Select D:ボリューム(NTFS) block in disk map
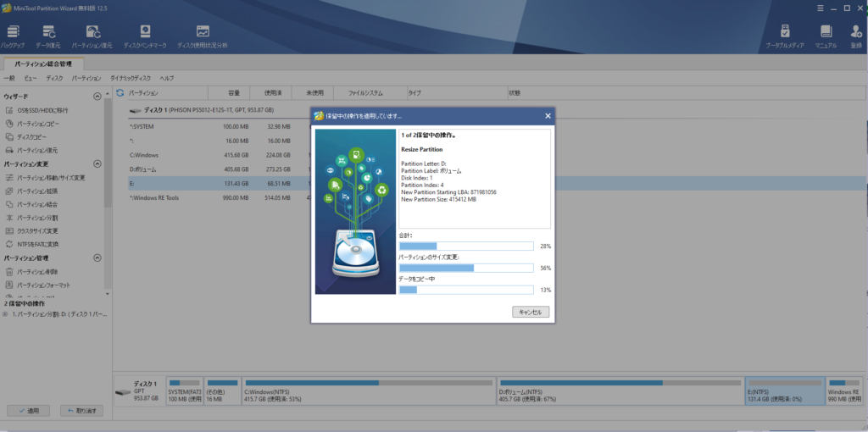 tap(620, 391)
